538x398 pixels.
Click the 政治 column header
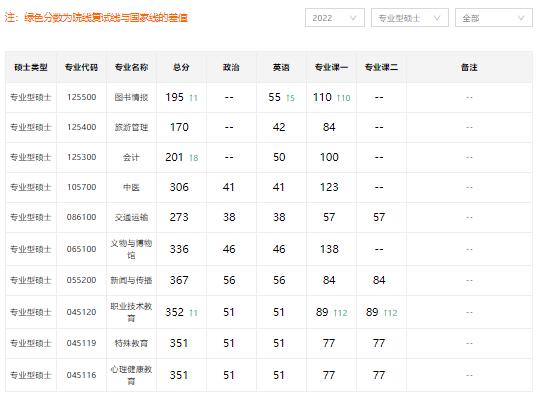231,67
